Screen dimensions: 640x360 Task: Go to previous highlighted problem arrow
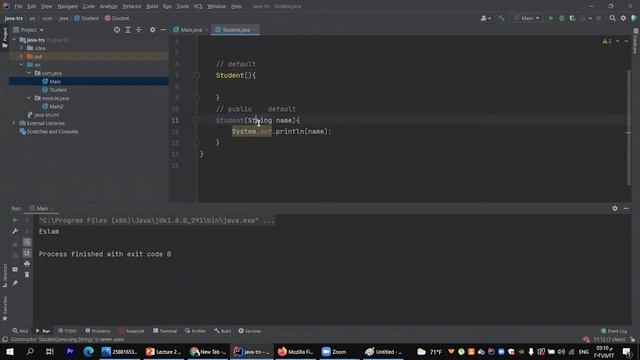pyautogui.click(x=618, y=41)
